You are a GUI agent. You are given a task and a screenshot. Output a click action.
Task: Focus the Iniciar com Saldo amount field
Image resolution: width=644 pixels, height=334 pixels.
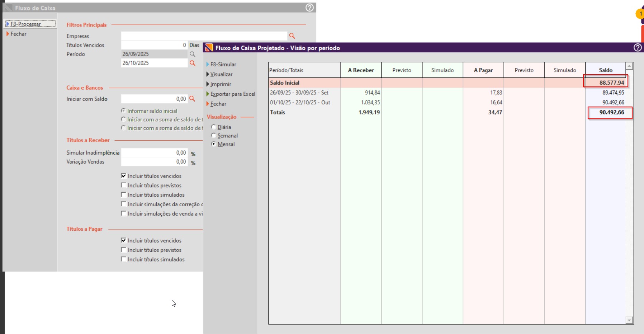click(154, 99)
